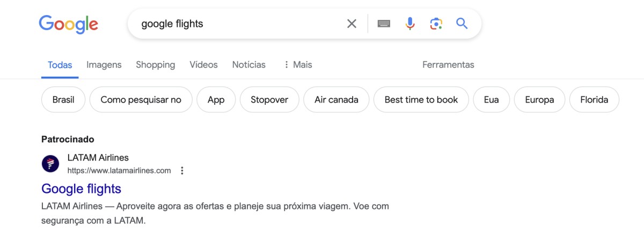Clear the search box text
Screen dimensions: 644x239
352,24
